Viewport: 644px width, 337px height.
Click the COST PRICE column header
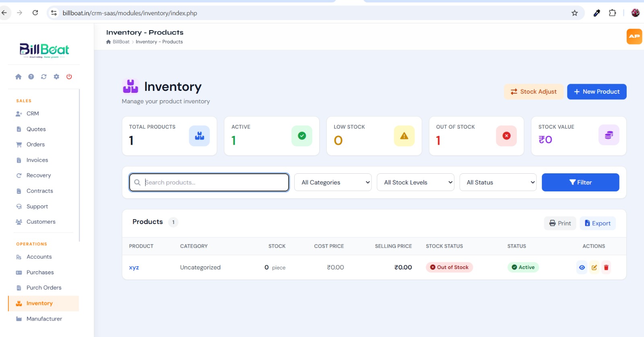click(329, 246)
